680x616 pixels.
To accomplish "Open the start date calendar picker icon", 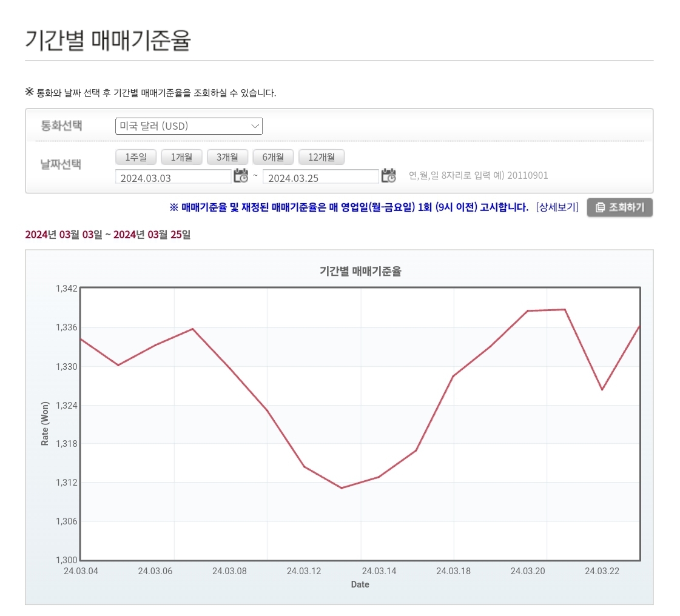I will pos(241,176).
